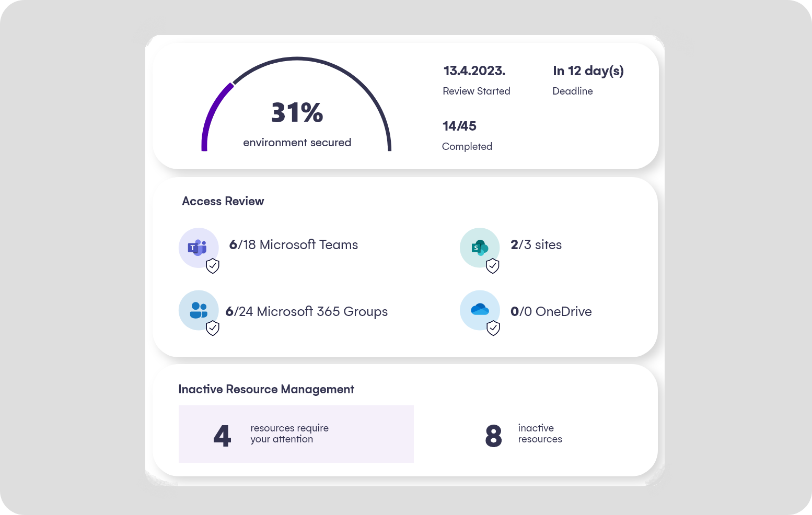Select the 6/24 Microsoft 365 Groups entry
Viewport: 812px width, 515px height.
pos(307,311)
